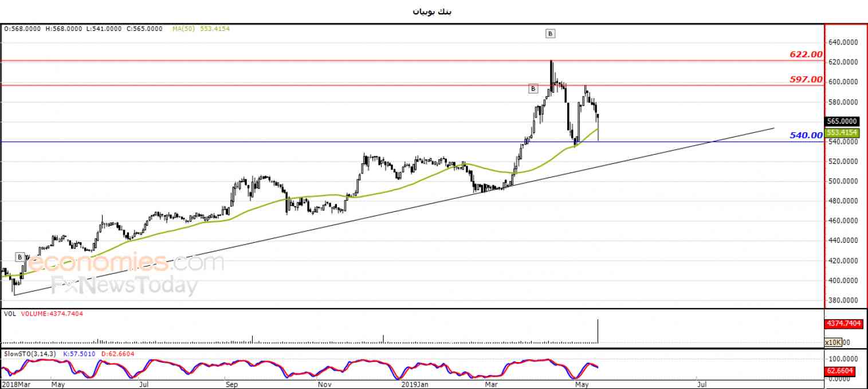Click the black 565.0000 current price tag
This screenshot has height=389, width=868.
842,121
